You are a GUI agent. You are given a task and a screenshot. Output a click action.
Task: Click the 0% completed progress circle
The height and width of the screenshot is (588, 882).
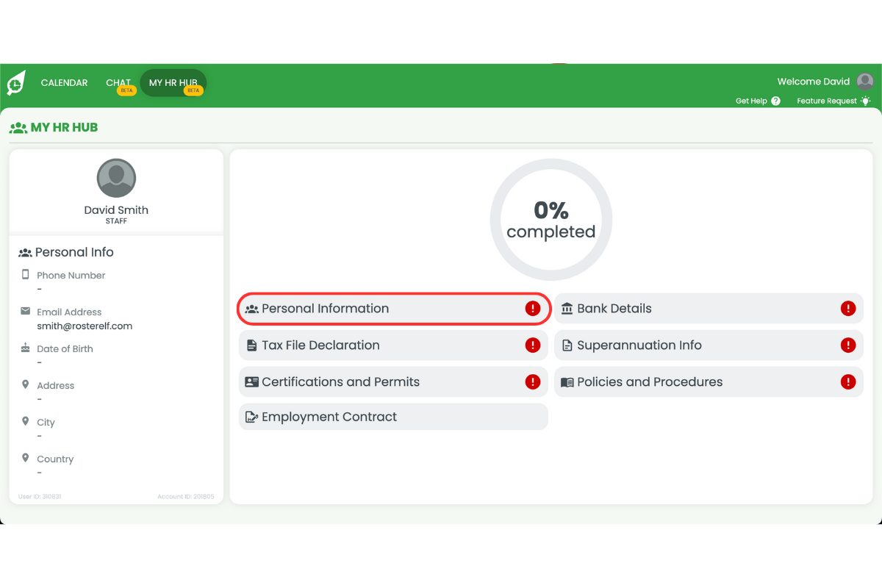coord(551,220)
